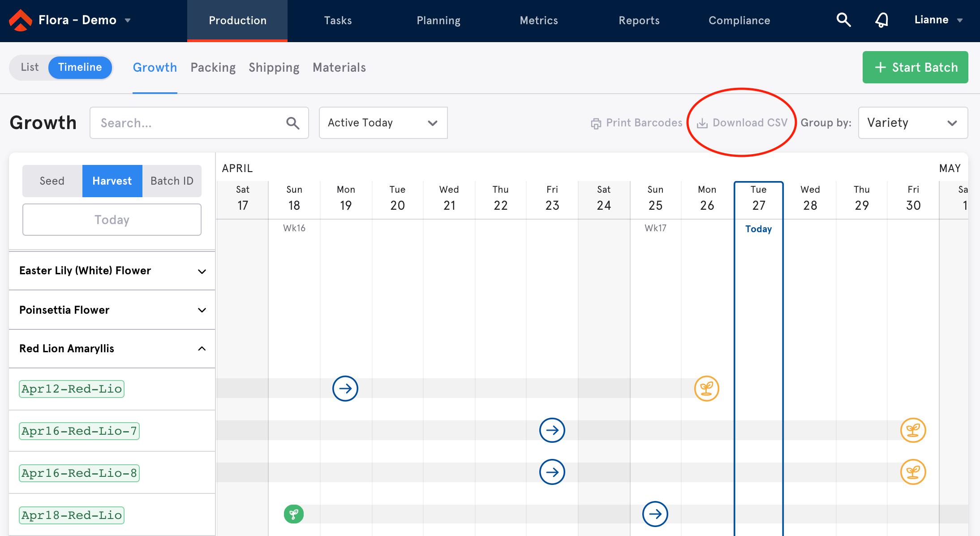This screenshot has height=536, width=980.
Task: Click the harvest icon on Apr16-Red-Lio-7 far right
Action: click(x=913, y=430)
